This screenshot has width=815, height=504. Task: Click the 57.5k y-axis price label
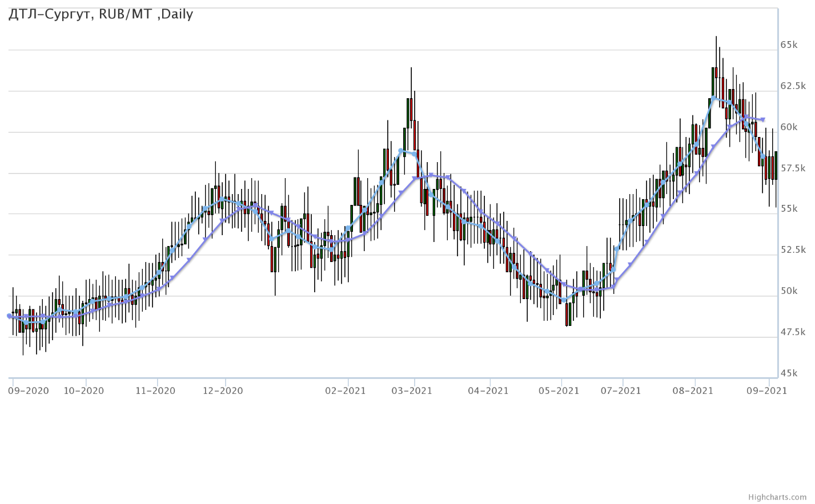[793, 168]
